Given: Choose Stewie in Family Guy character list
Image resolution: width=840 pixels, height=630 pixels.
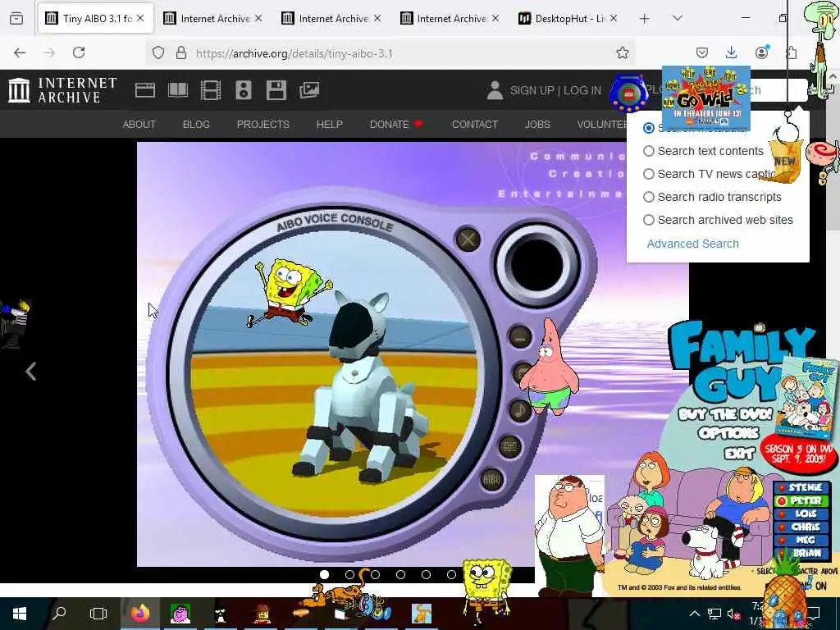Looking at the screenshot, I should tap(801, 487).
